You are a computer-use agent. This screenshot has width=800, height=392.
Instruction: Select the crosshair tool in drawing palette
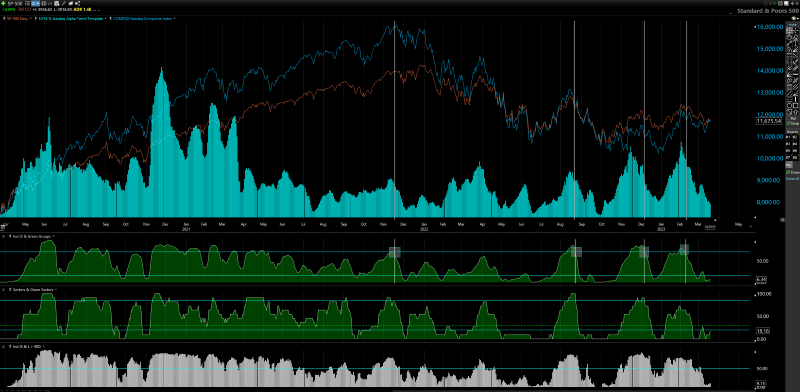click(795, 31)
